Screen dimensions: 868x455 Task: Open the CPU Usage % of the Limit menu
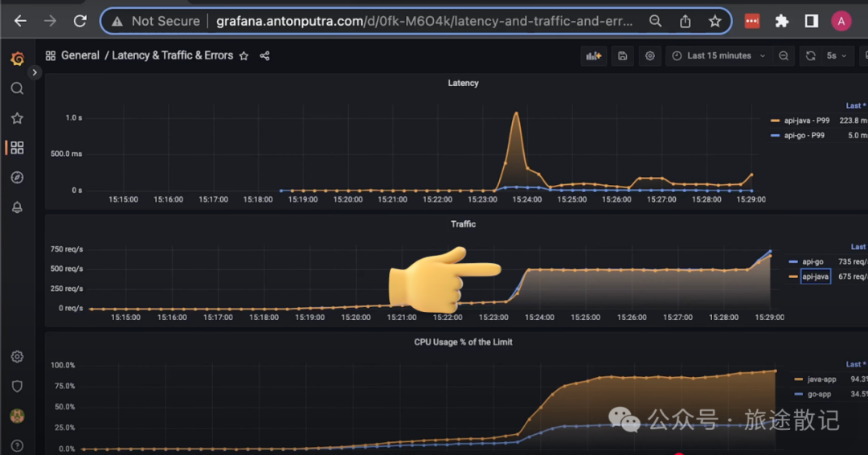click(x=464, y=342)
